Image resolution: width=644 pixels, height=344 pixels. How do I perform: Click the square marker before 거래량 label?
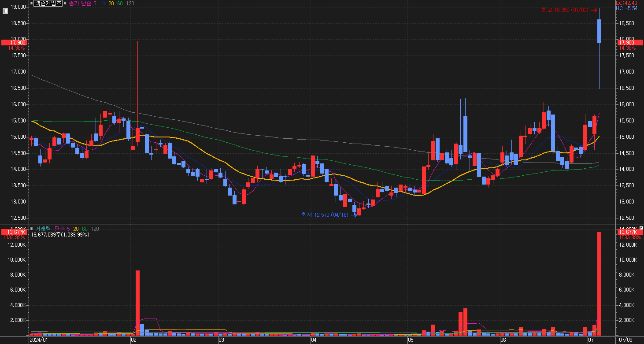click(31, 229)
